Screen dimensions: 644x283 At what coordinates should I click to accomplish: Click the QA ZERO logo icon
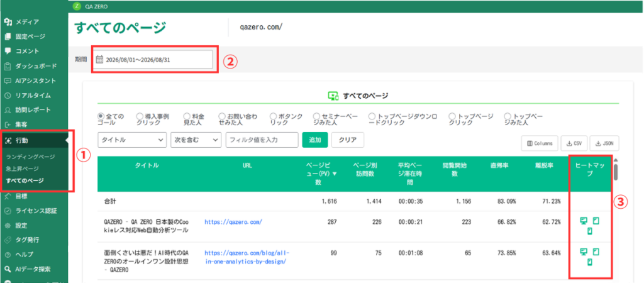click(x=76, y=6)
